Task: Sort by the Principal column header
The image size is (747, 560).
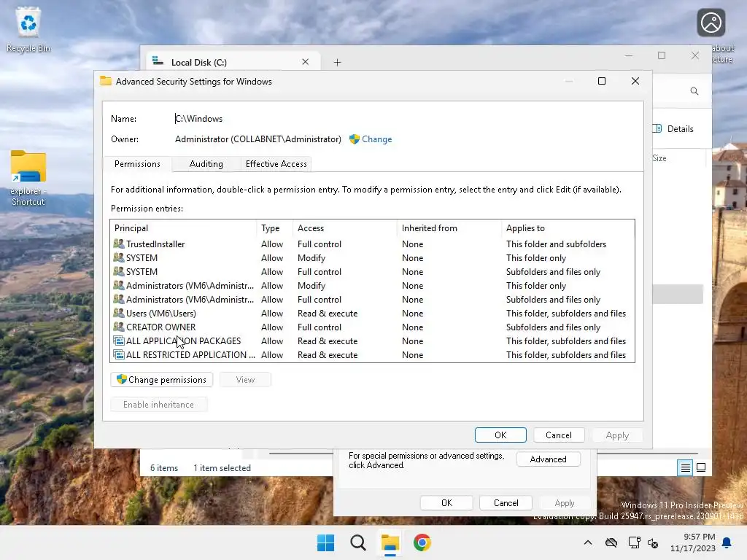Action: point(184,228)
